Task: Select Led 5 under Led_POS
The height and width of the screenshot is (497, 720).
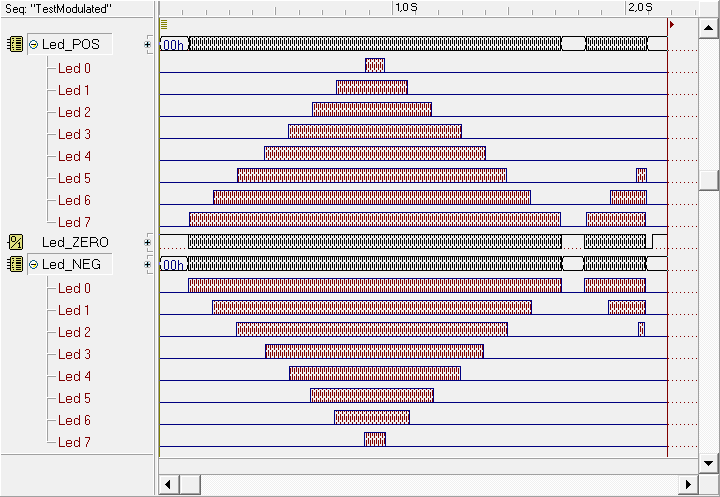Action: tap(74, 178)
